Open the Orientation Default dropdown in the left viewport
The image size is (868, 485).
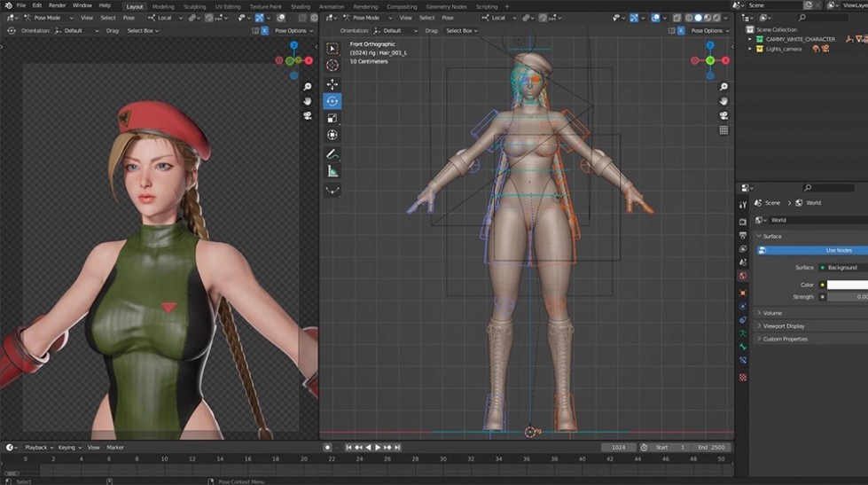tap(76, 30)
